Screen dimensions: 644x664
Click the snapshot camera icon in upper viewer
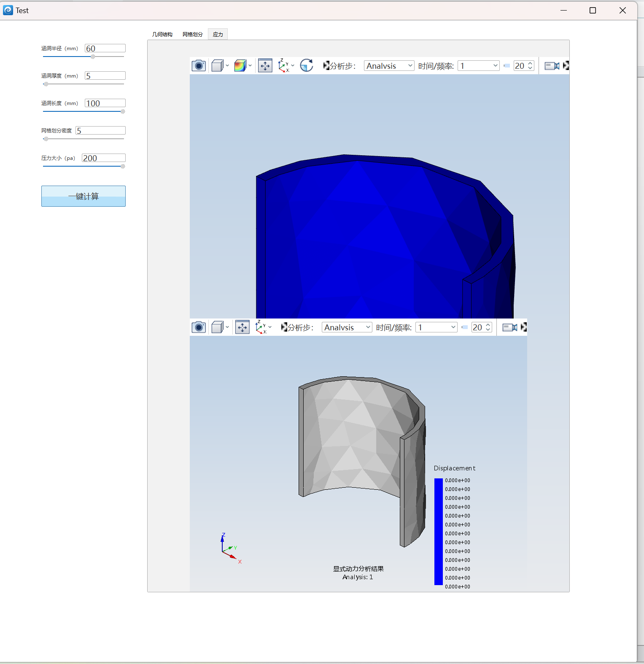[199, 66]
